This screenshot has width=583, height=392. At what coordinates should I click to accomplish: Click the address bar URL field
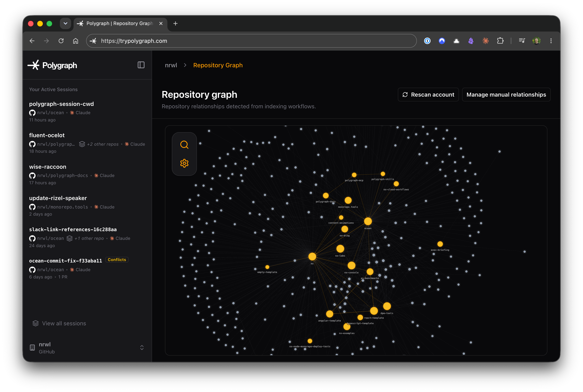(251, 41)
